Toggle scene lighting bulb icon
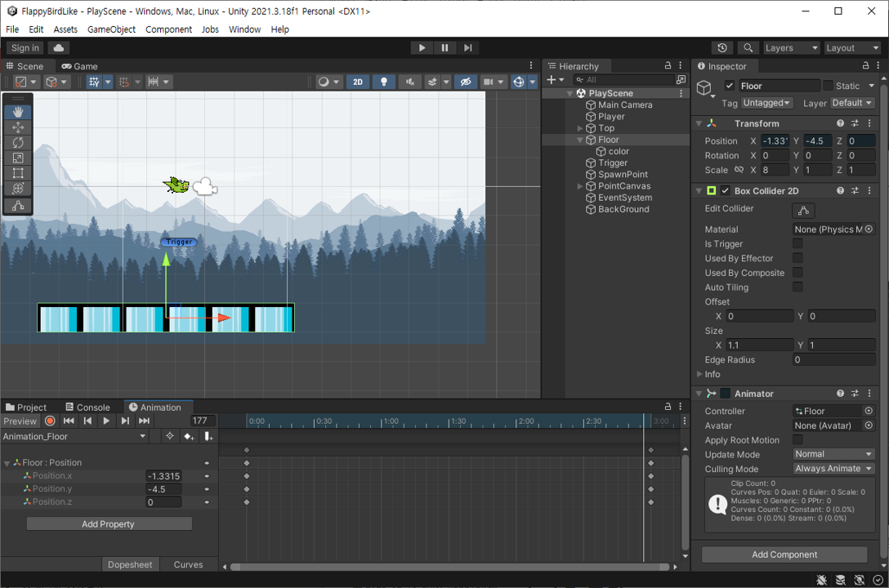Screen dimensions: 889x588 click(x=384, y=82)
